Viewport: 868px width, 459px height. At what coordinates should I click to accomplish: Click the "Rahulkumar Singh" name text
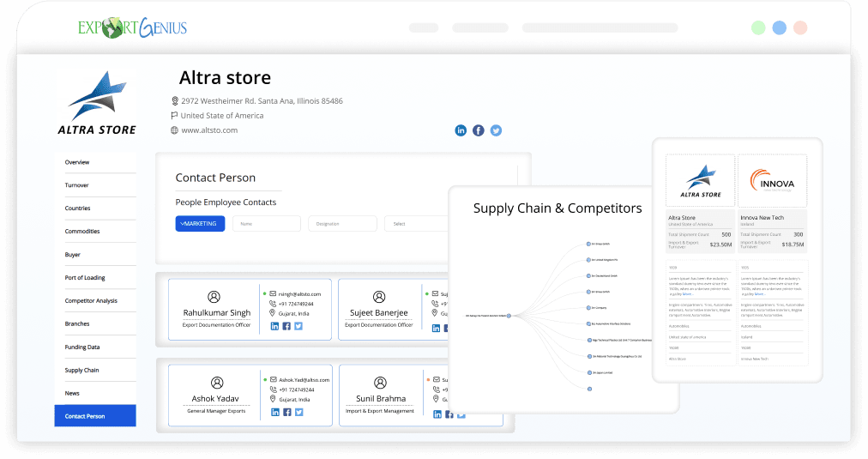tap(217, 313)
